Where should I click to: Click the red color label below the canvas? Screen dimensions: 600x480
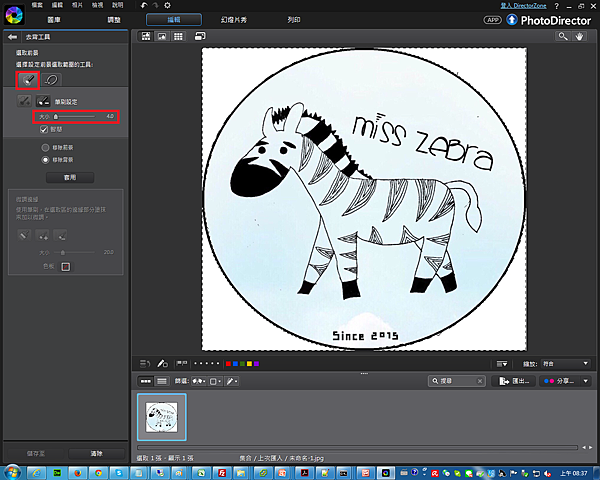229,363
